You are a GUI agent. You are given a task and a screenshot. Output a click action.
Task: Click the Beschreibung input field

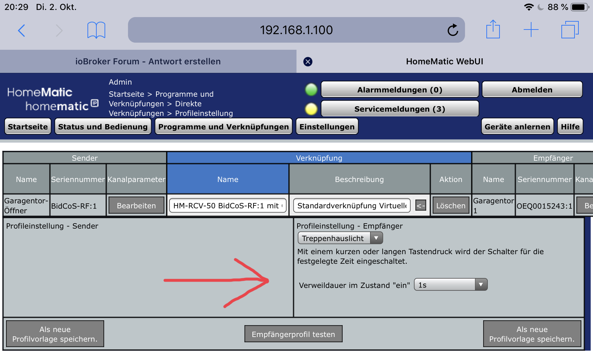click(352, 205)
